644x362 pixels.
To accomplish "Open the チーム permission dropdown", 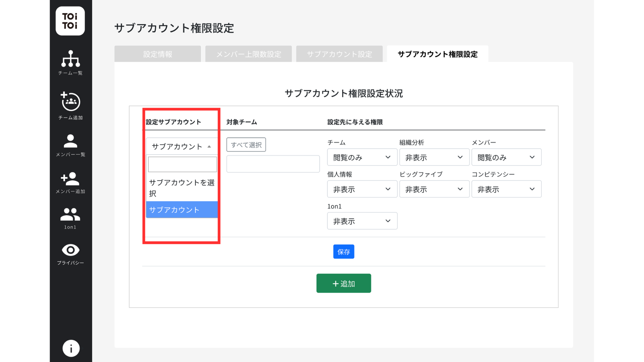I will [x=362, y=157].
